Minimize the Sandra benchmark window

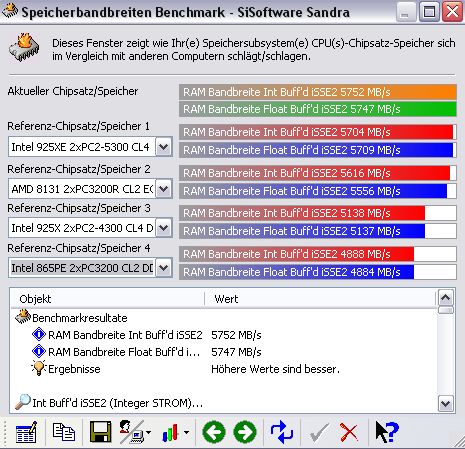tap(406, 12)
